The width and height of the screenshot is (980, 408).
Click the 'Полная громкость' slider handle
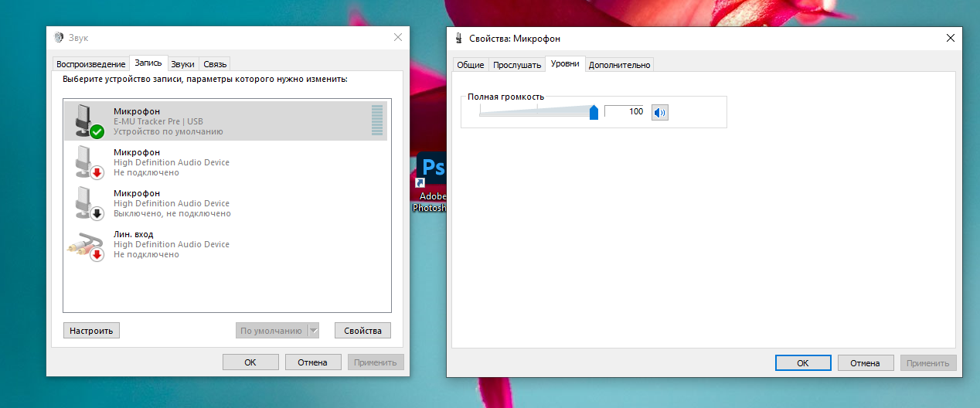(x=594, y=113)
